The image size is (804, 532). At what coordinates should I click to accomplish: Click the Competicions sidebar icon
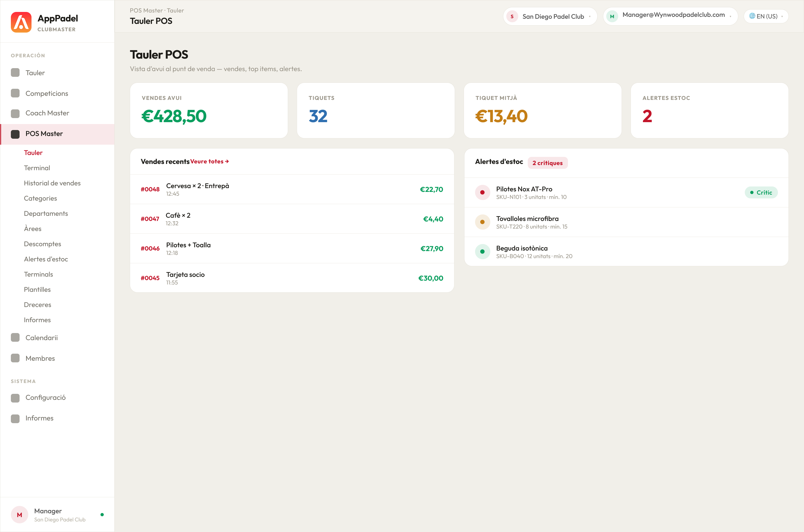tap(15, 93)
